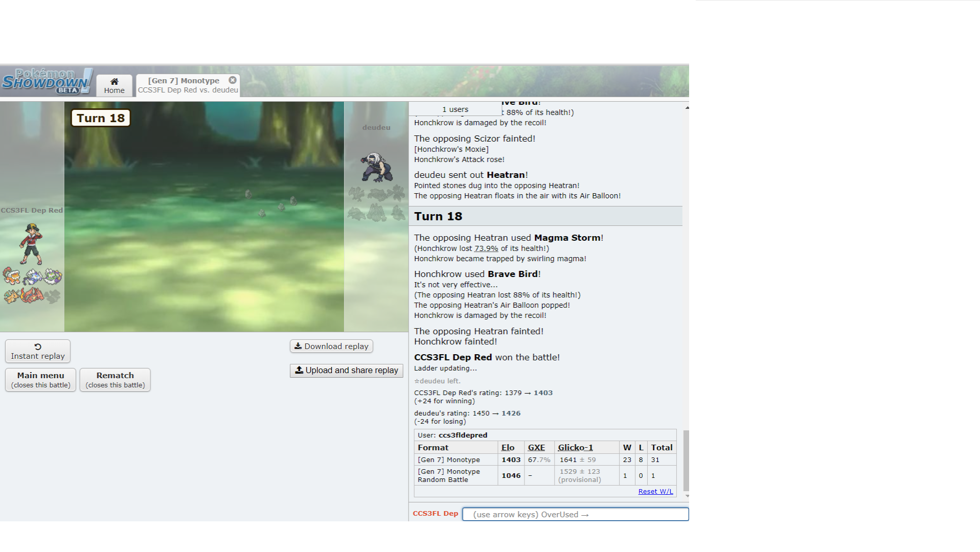Screen dimensions: 980x552
Task: Click the Elo column header
Action: tap(508, 447)
